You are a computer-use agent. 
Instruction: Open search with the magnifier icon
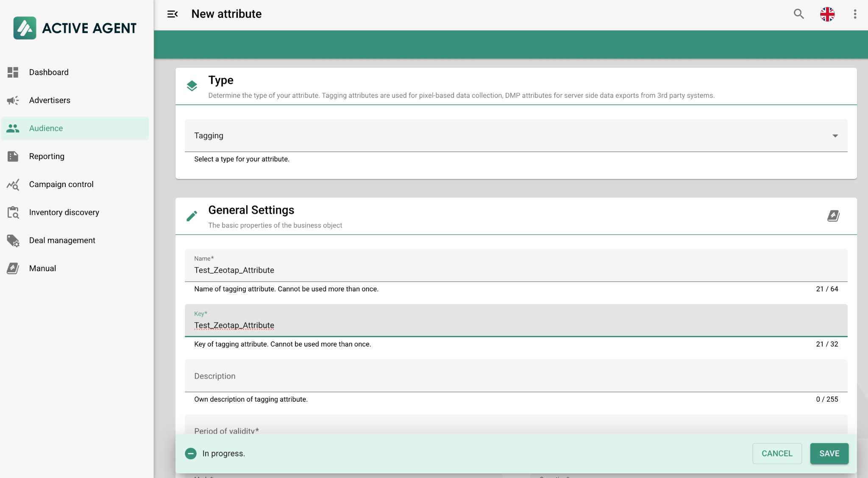(x=798, y=14)
